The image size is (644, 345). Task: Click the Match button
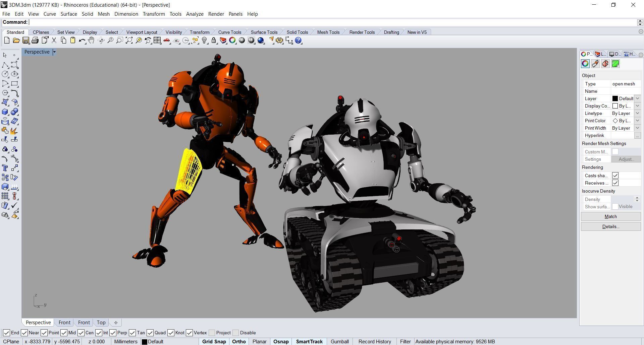(x=611, y=216)
